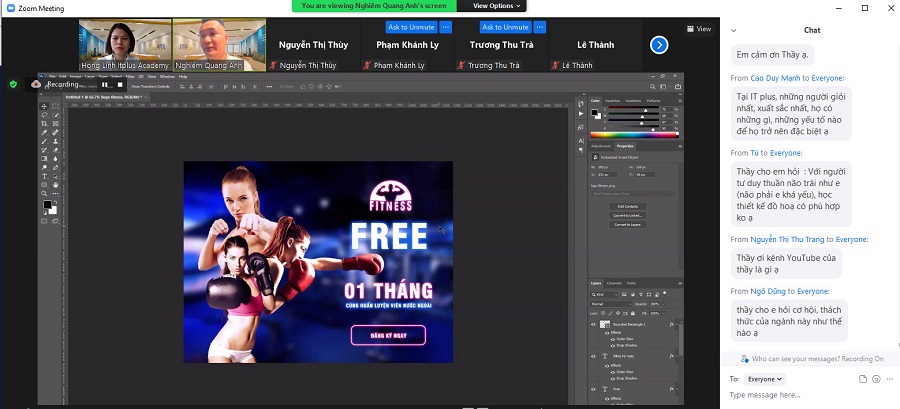
Task: Pause the Zoom recording
Action: point(104,85)
